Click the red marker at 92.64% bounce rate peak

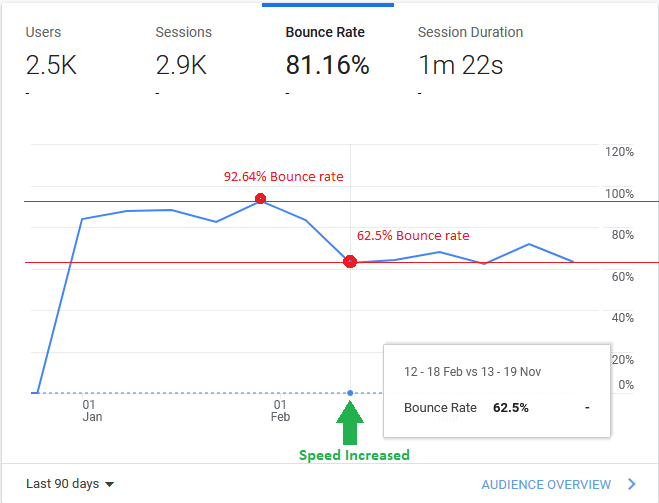261,199
